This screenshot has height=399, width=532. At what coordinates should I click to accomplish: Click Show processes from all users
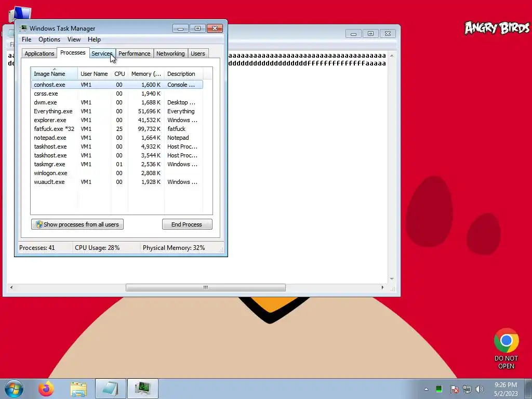[x=77, y=224]
